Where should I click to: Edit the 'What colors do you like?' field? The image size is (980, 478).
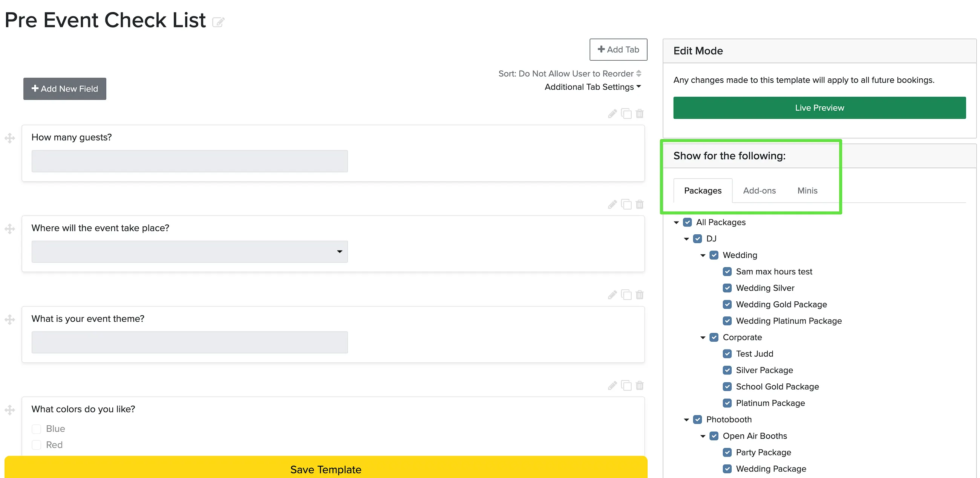(612, 386)
